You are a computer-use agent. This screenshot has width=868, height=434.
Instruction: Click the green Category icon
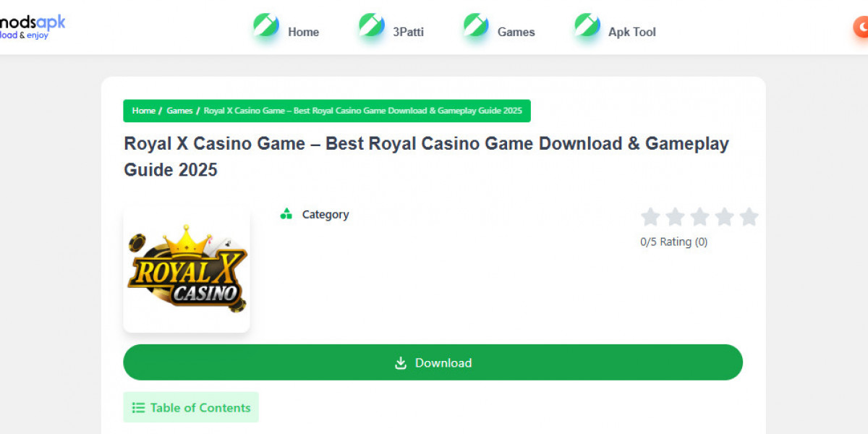286,214
